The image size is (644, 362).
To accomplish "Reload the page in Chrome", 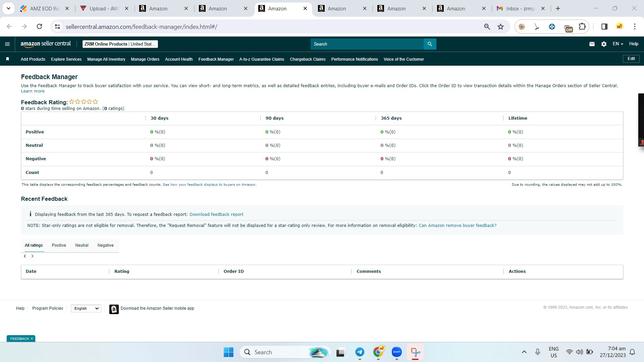I will coord(39,26).
